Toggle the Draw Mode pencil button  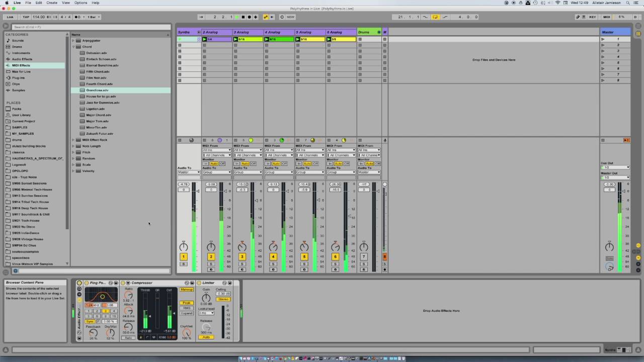578,17
